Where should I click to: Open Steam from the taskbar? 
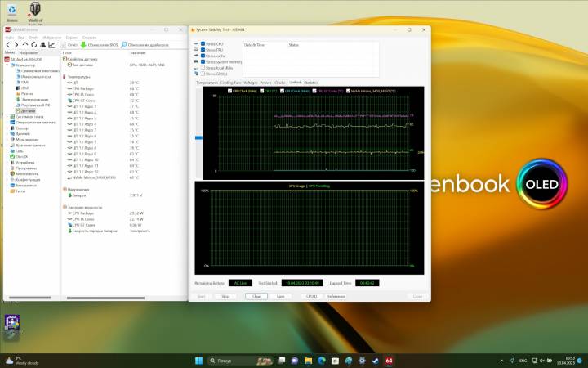point(376,361)
